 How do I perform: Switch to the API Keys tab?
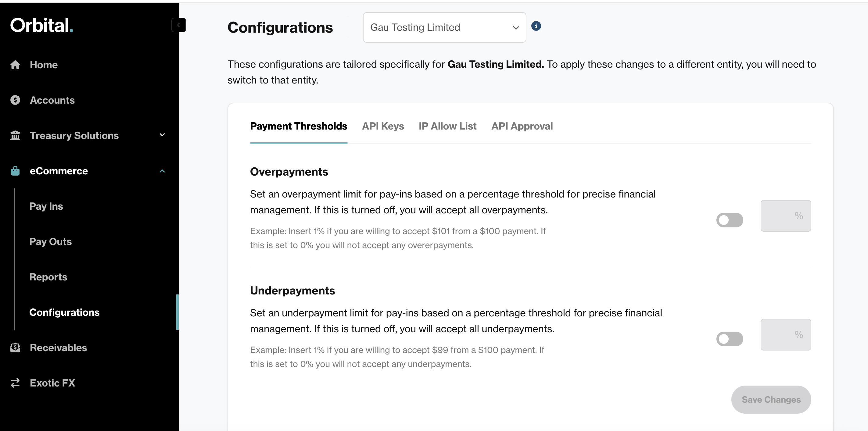[383, 126]
